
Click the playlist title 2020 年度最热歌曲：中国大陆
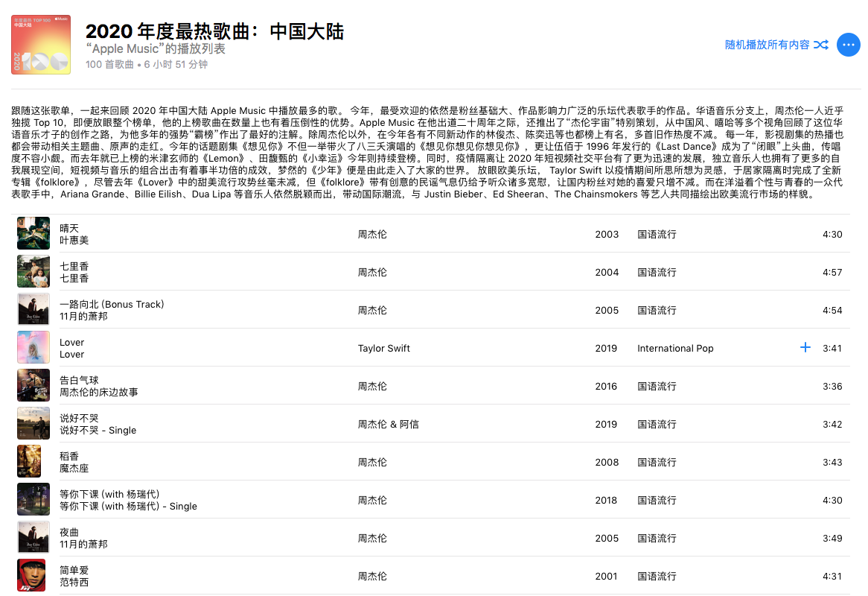point(215,31)
